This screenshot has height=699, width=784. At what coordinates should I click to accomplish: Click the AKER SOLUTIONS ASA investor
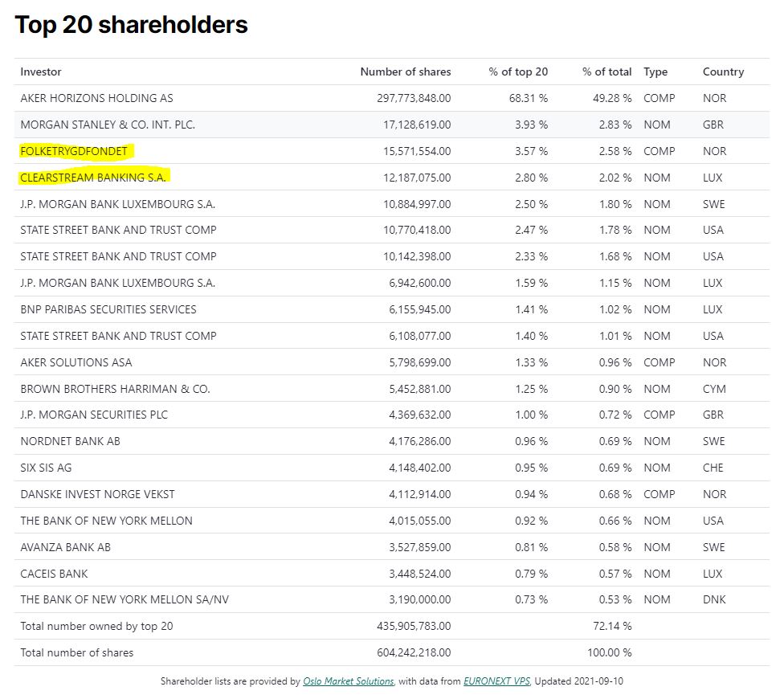(x=76, y=362)
